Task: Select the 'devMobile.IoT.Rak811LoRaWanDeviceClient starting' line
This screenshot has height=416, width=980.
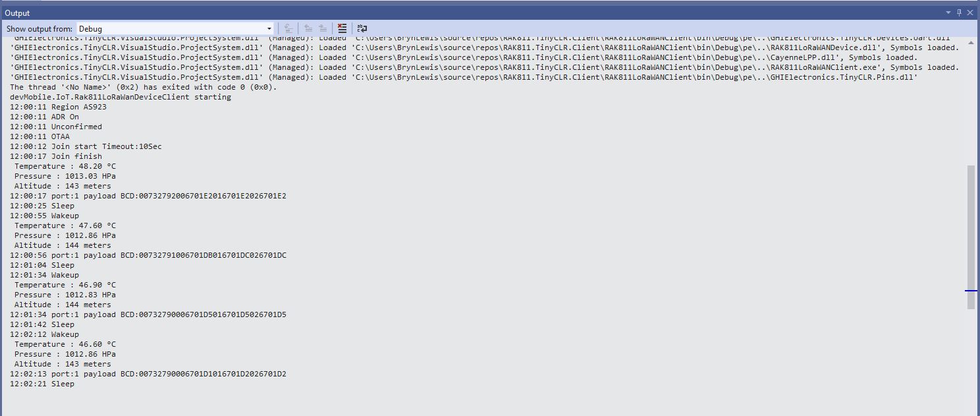Action: click(121, 97)
